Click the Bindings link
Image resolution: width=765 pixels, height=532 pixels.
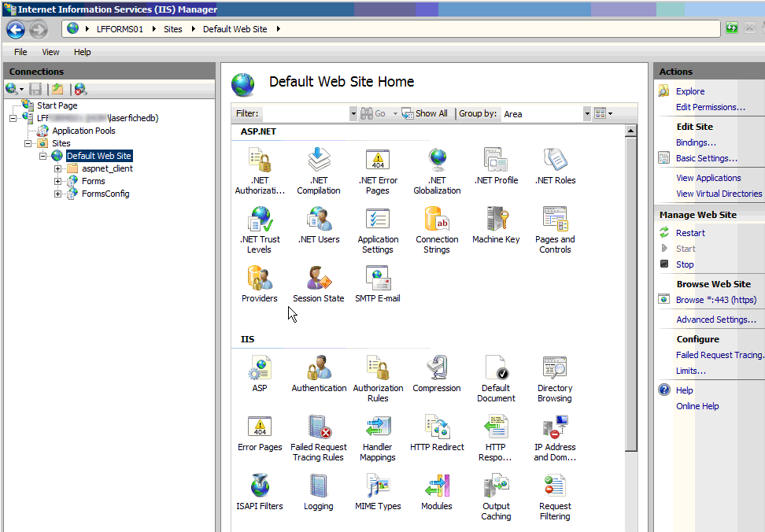tap(696, 143)
